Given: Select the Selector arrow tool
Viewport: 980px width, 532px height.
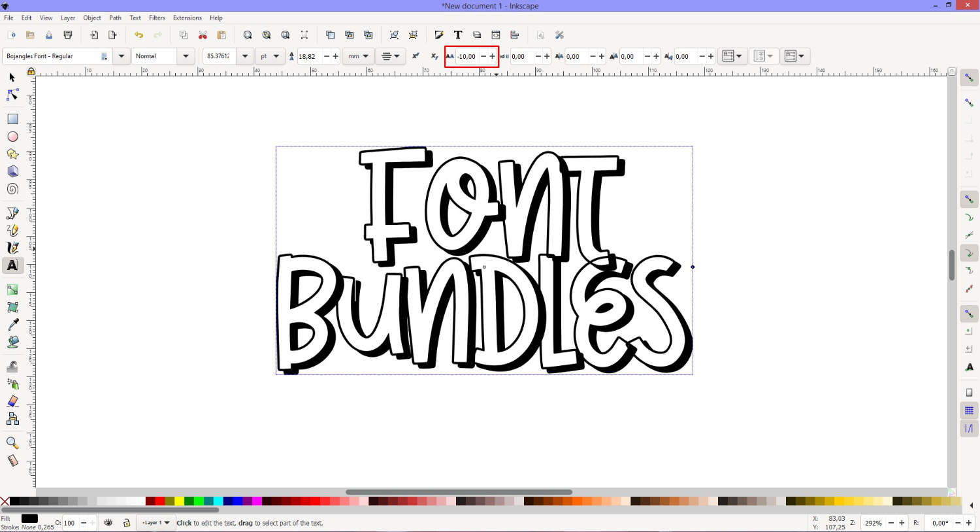Looking at the screenshot, I should pyautogui.click(x=12, y=77).
